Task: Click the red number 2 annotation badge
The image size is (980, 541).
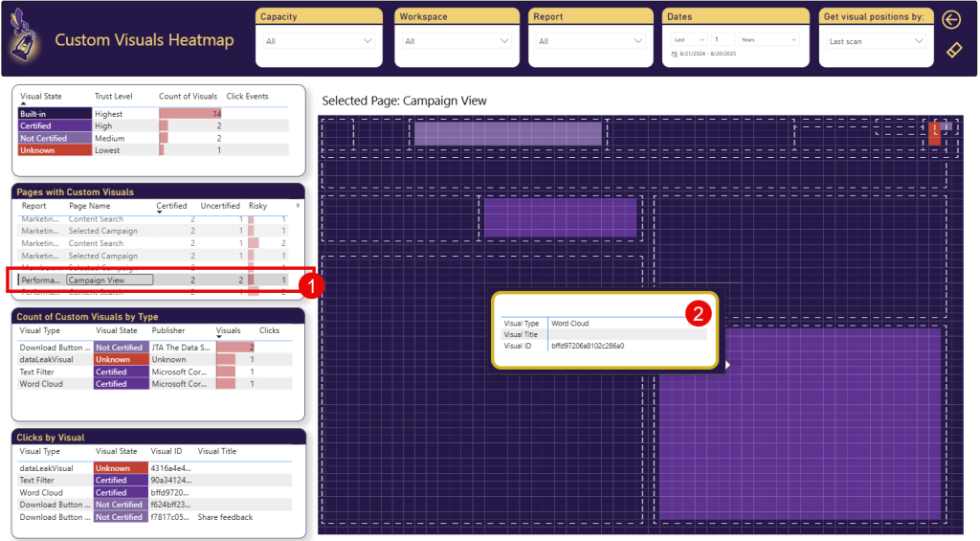Action: click(x=699, y=311)
